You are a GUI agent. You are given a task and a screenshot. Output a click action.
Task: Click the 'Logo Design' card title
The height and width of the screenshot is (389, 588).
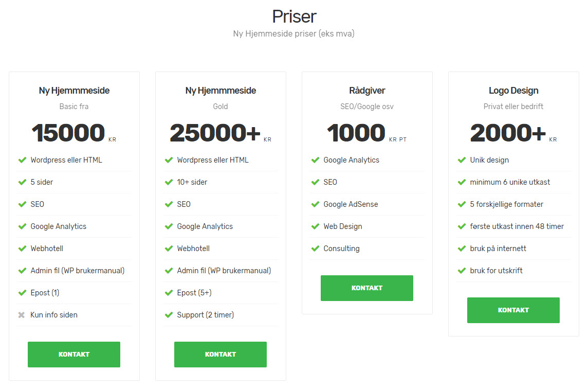[x=513, y=91]
